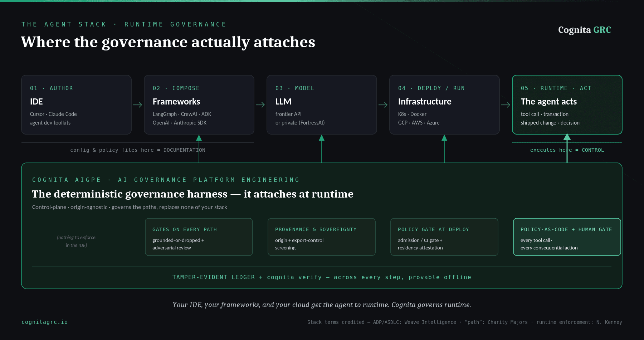
Task: Click 'OpenAI · Anthropic SDK' text
Action: tap(180, 123)
